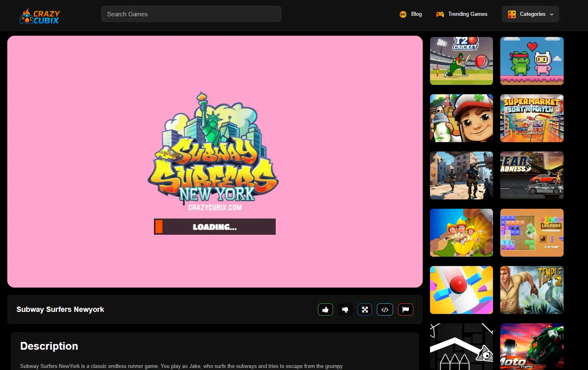Click the Categories chevron arrow
The image size is (588, 370).
(551, 15)
